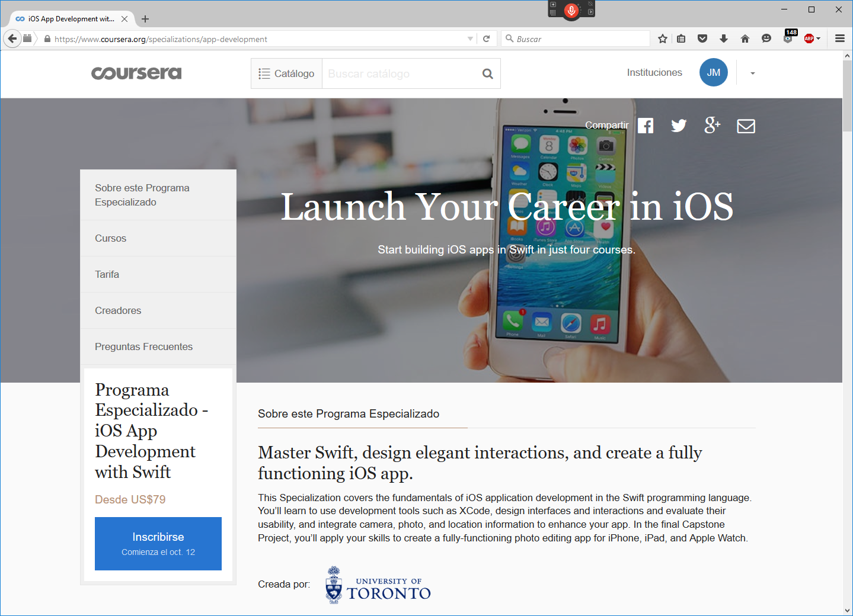Image resolution: width=853 pixels, height=616 pixels.
Task: Share via Google Plus icon
Action: tap(713, 125)
